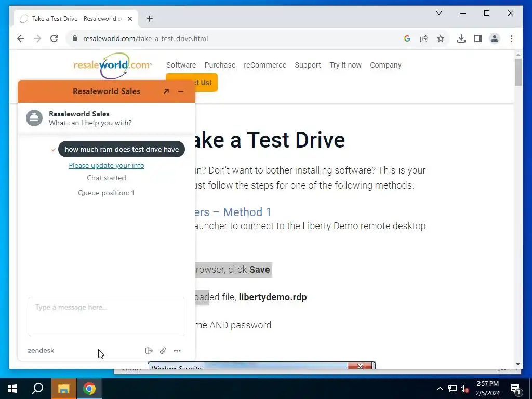Click the page vertical scrollbar thumb
The height and width of the screenshot is (399, 532).
[x=518, y=72]
